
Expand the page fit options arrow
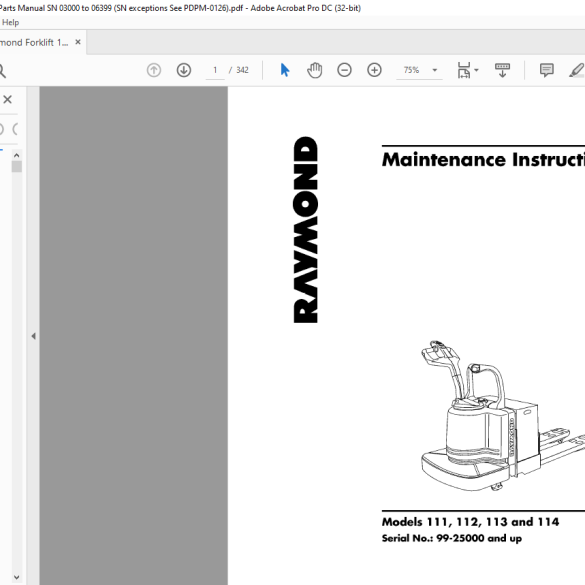(476, 70)
